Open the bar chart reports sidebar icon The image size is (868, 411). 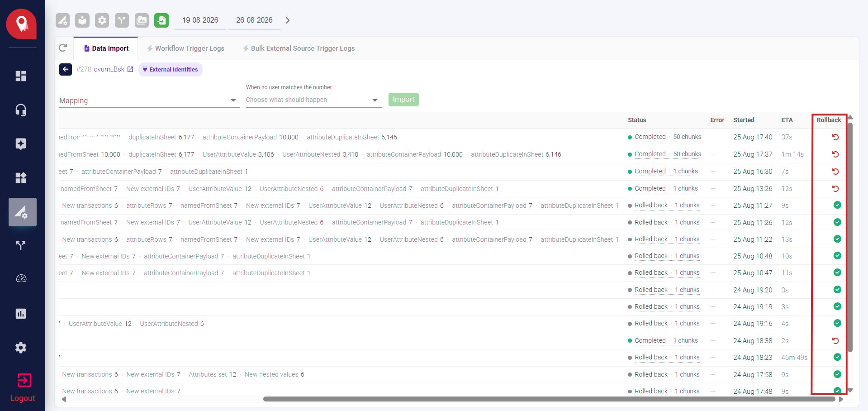21,314
